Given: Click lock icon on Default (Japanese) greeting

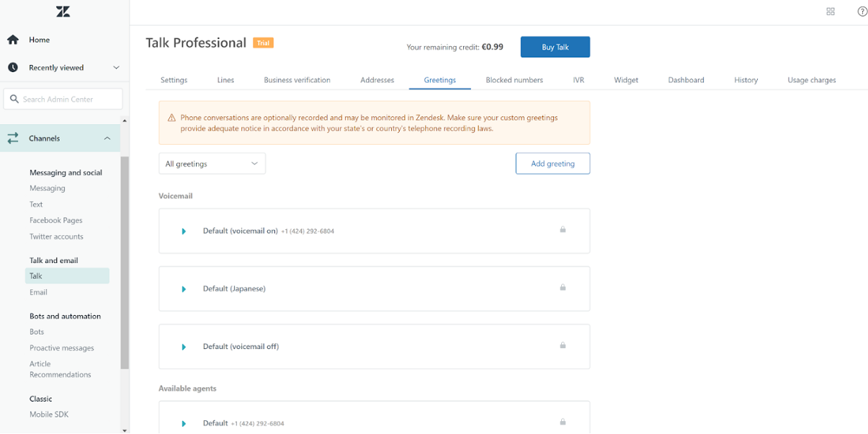Looking at the screenshot, I should click(563, 288).
